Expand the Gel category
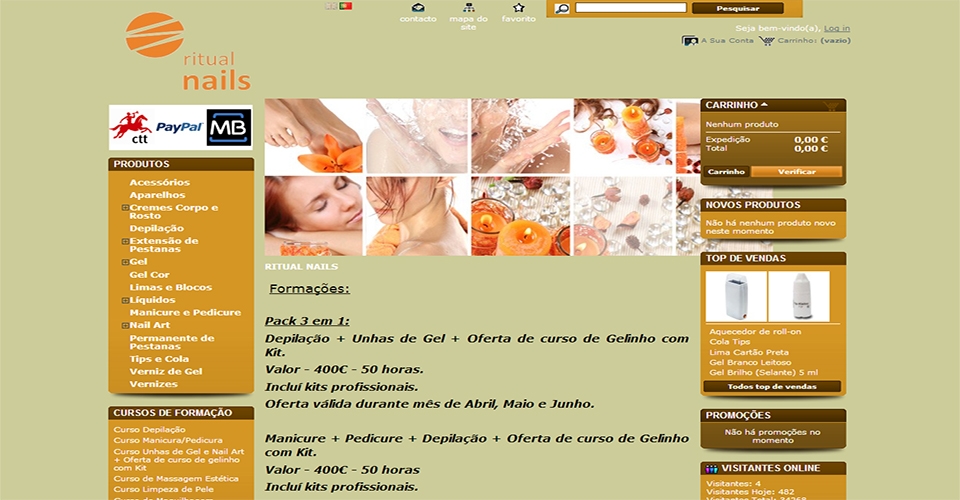This screenshot has height=500, width=960. tap(125, 262)
